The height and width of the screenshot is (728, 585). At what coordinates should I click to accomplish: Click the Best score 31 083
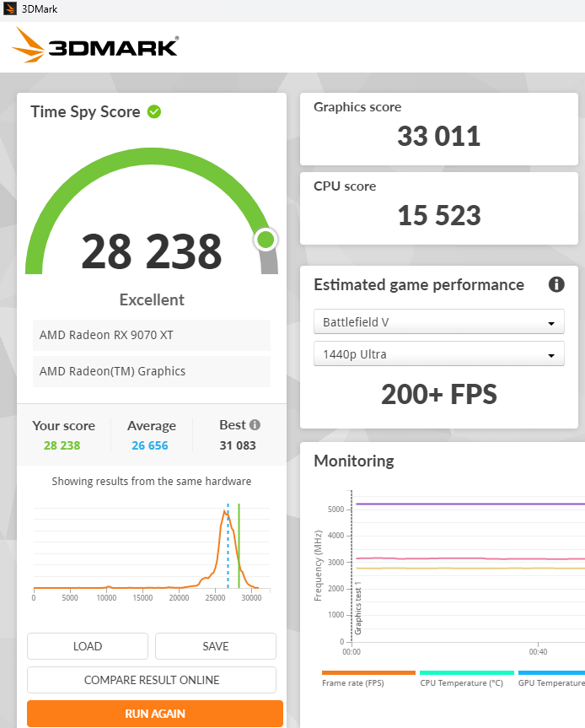(238, 445)
